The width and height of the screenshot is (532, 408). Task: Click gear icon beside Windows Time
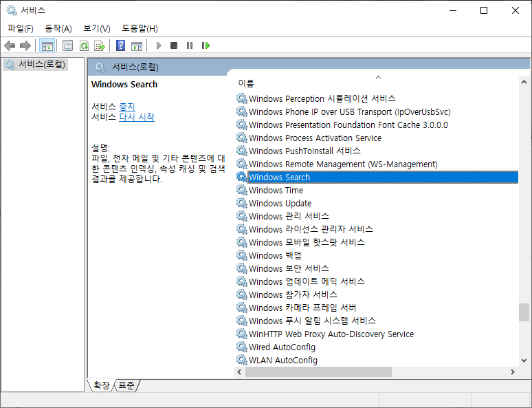coord(241,190)
